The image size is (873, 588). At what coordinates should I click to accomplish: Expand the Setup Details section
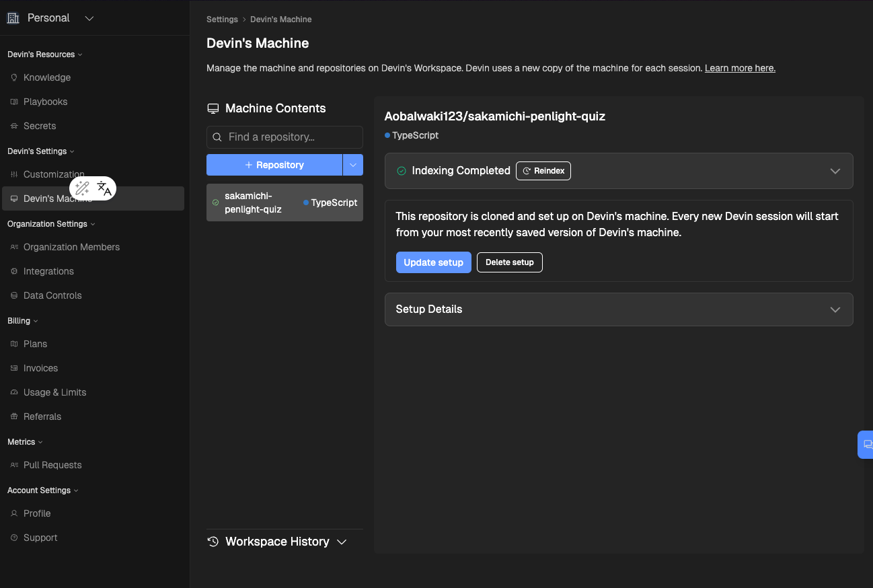(x=619, y=309)
